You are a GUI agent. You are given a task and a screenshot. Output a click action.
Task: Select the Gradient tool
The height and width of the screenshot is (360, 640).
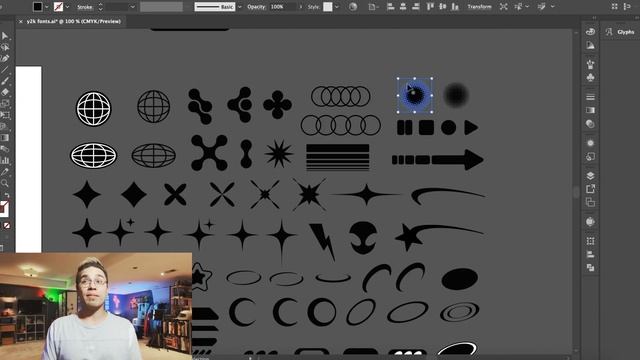click(4, 138)
